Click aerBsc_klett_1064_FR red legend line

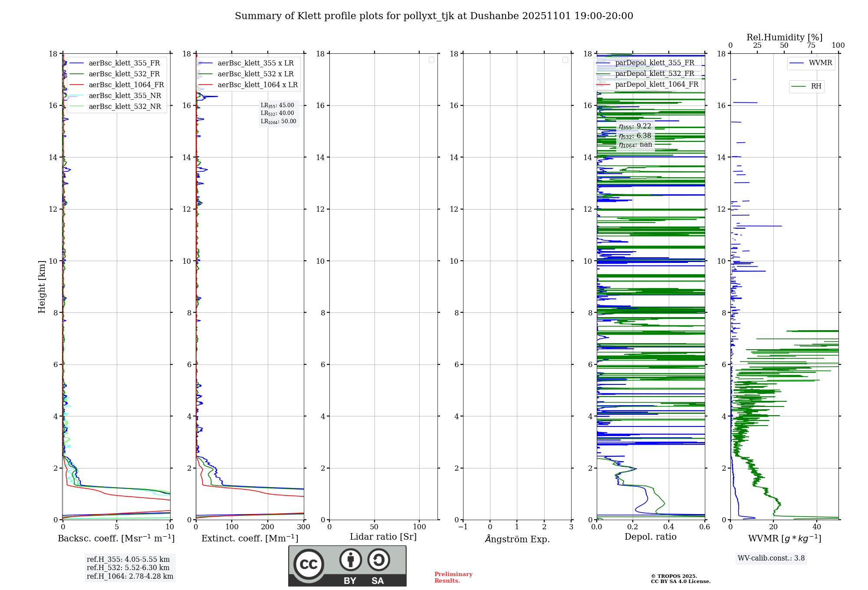77,85
